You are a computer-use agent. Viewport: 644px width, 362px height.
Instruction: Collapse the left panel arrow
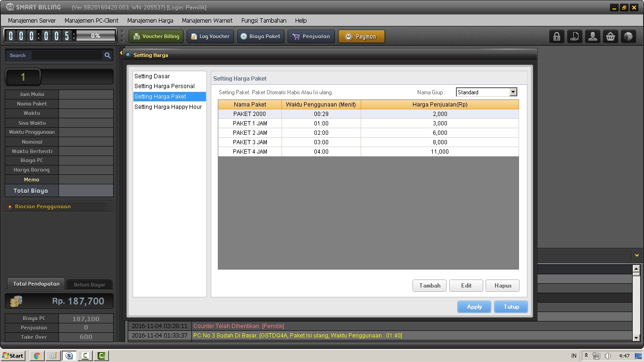(x=121, y=53)
